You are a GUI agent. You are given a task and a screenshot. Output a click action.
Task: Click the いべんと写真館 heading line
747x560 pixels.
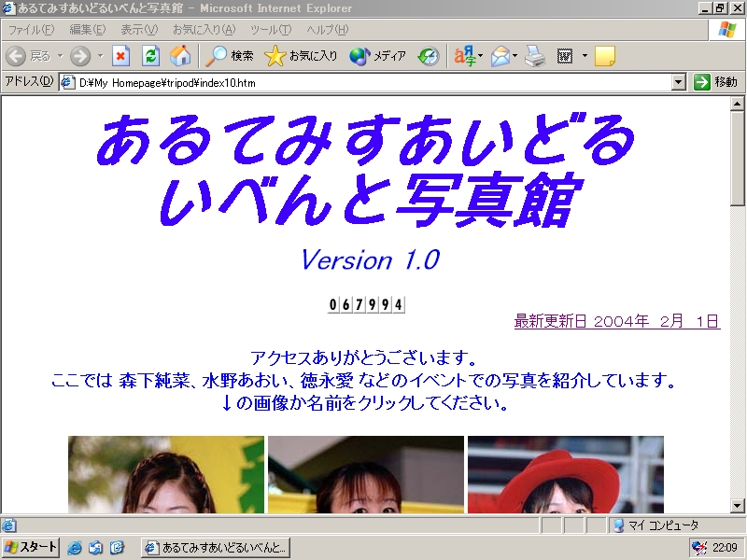click(371, 201)
